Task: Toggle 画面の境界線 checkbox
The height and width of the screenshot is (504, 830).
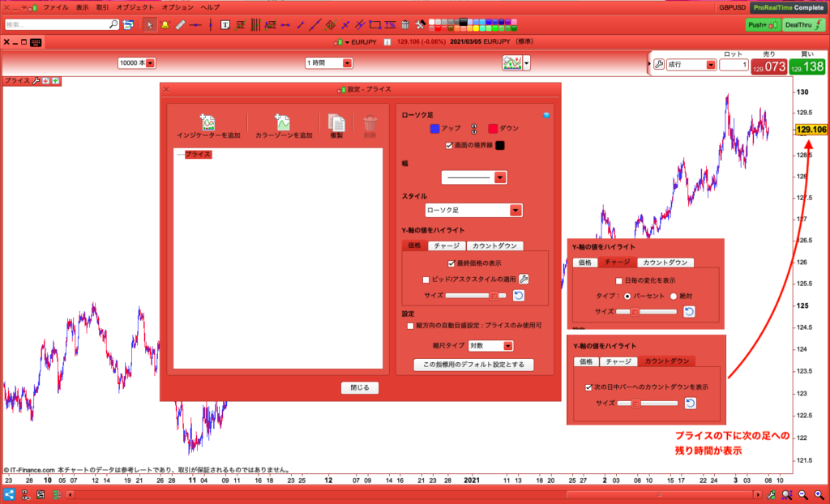Action: click(449, 146)
